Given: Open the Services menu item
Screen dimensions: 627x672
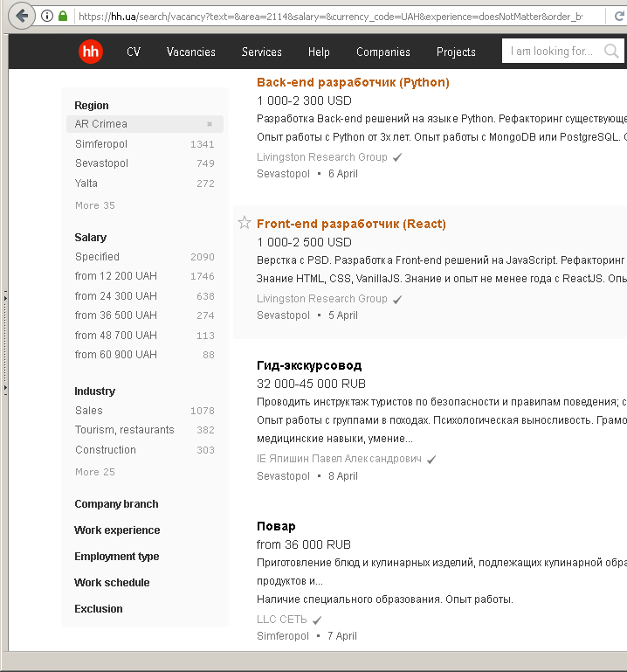Looking at the screenshot, I should click(x=262, y=52).
